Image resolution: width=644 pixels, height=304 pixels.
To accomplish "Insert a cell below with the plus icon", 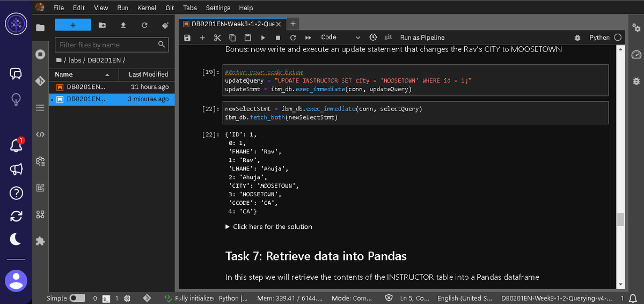I will pos(202,38).
